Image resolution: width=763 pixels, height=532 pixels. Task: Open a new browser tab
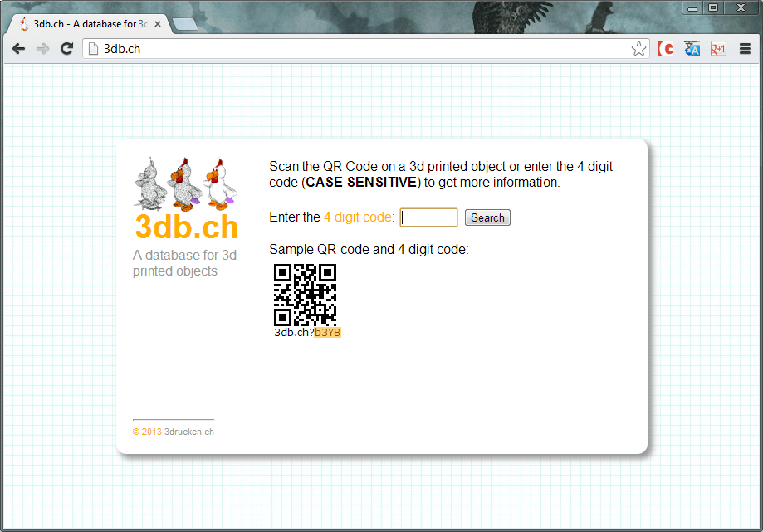[185, 24]
